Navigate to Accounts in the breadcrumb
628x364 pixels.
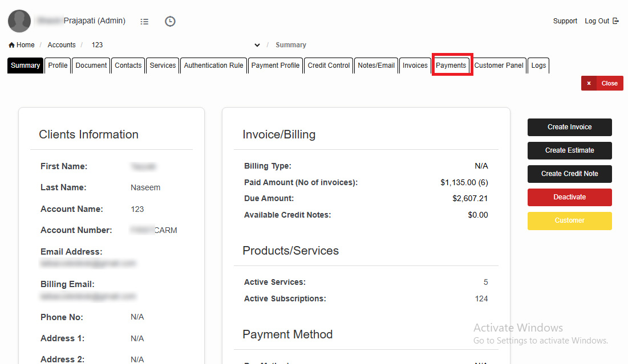tap(62, 45)
